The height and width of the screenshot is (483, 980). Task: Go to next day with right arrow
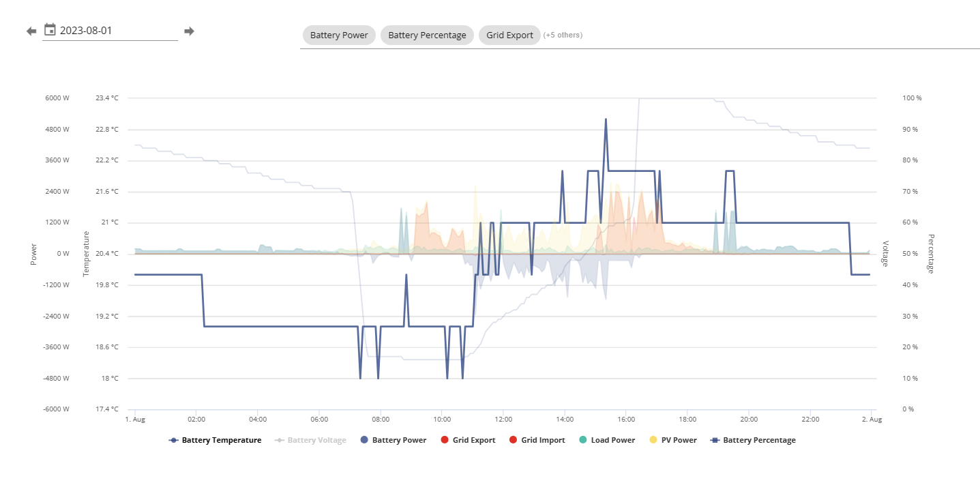pos(190,31)
